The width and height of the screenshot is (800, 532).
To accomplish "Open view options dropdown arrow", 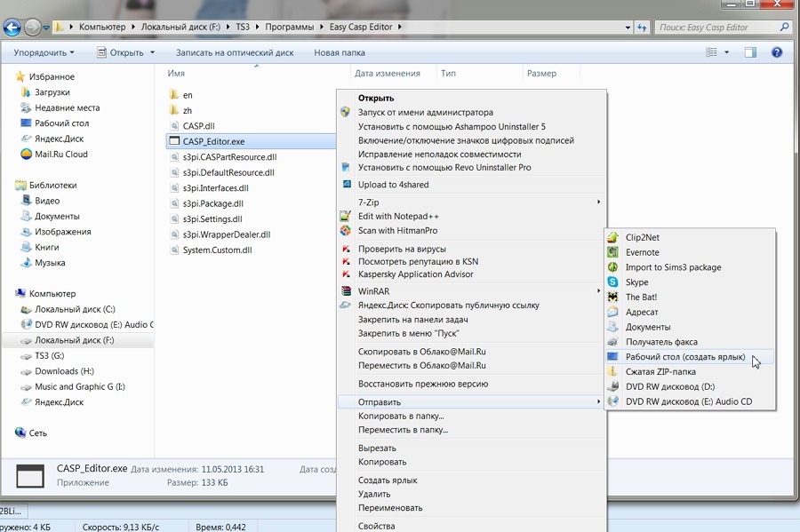I will (x=726, y=52).
